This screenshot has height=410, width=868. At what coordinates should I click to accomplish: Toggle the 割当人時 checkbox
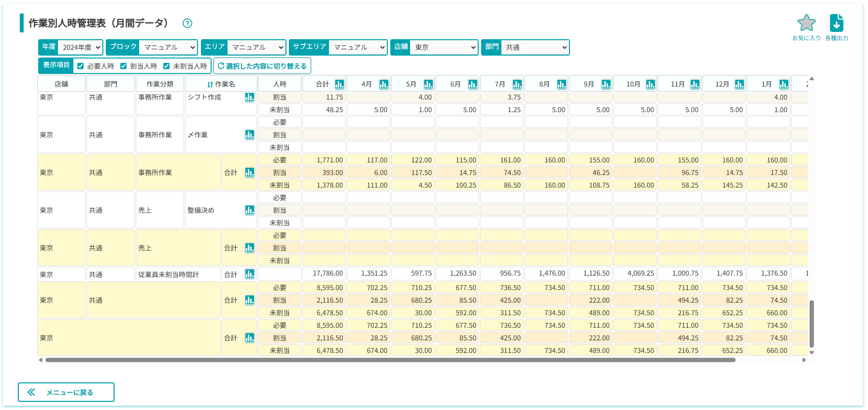(x=124, y=66)
